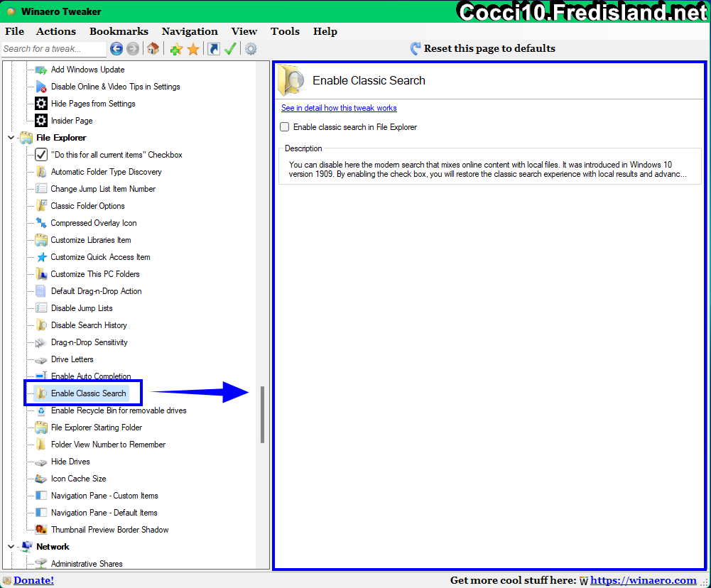The height and width of the screenshot is (588, 711).
Task: Click the Compressed Overlay Icon arrows icon
Action: [41, 223]
